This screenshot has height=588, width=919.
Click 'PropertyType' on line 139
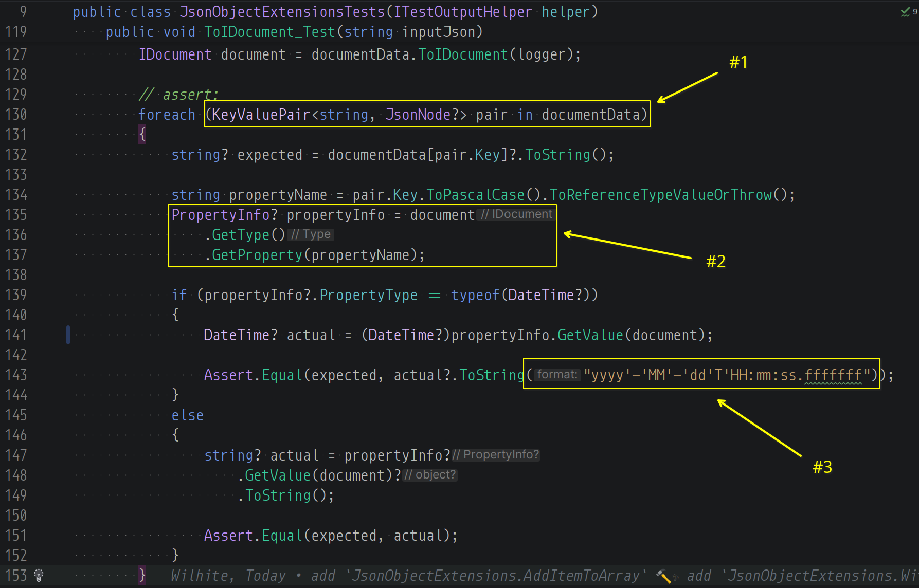[x=369, y=295]
